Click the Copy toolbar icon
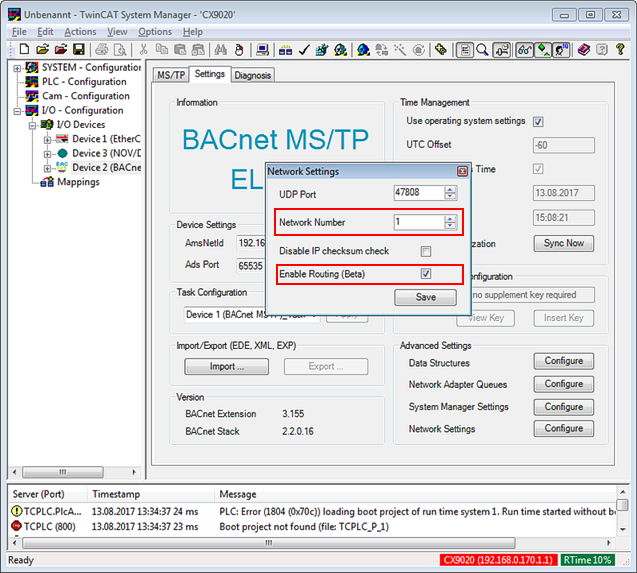This screenshot has height=573, width=637. click(162, 50)
